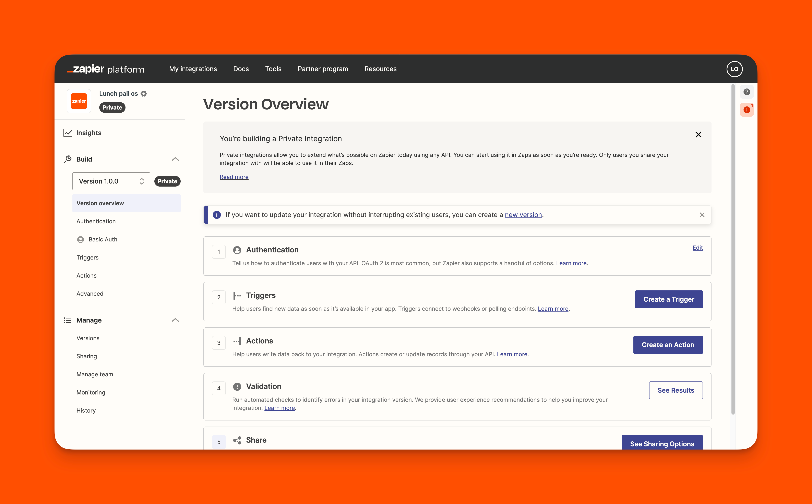Collapse the Manage section chevron
Screen dimensions: 812x504
click(175, 320)
